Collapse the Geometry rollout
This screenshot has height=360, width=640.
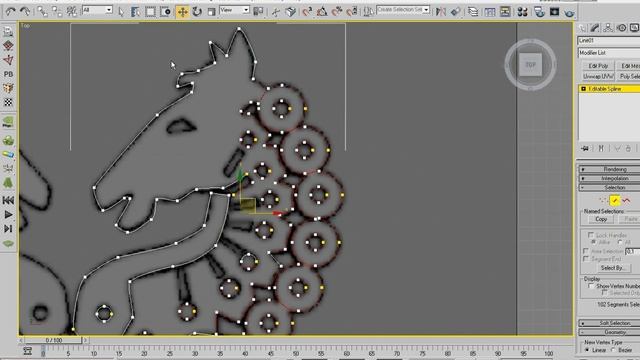[609, 332]
